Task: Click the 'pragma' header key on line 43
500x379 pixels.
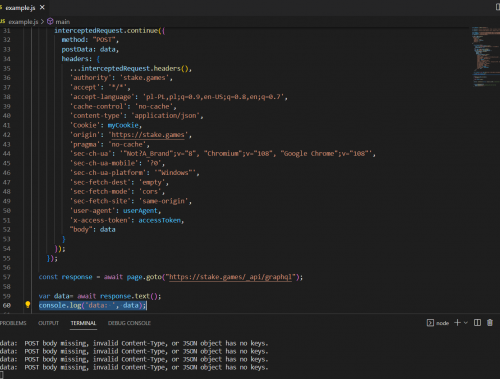Action: (x=85, y=144)
